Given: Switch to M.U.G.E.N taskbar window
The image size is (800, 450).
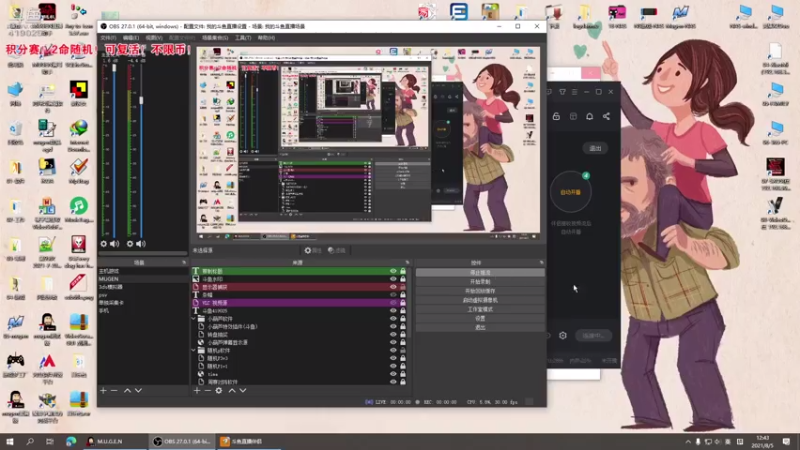Looking at the screenshot, I should 113,441.
